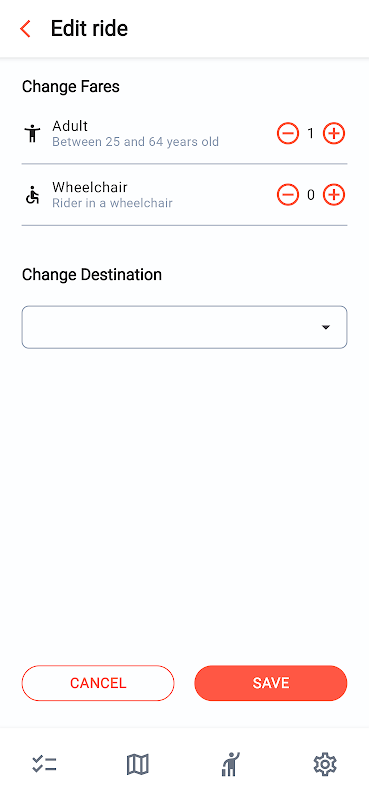Add a Wheelchair rider with plus
Screen dimensions: 369x800
334,195
